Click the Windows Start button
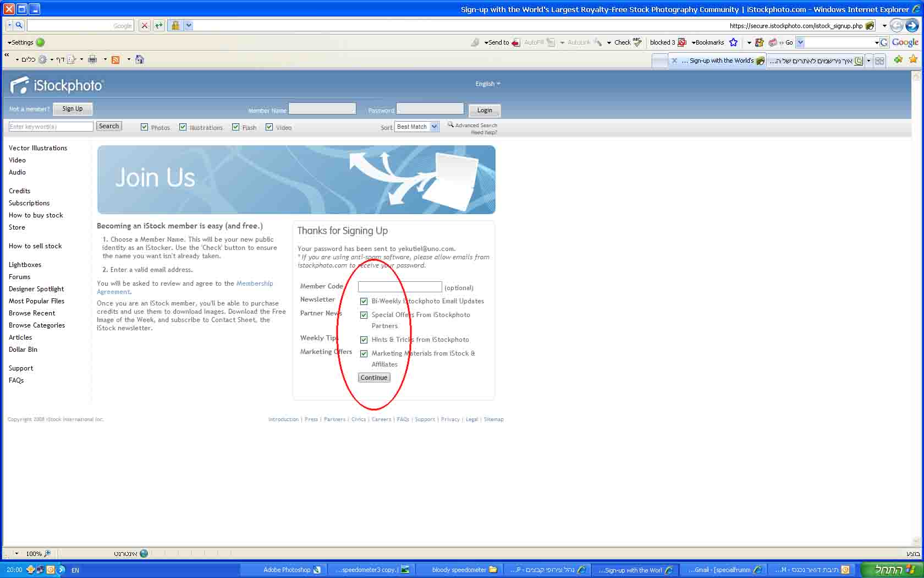Image resolution: width=924 pixels, height=578 pixels. 892,570
